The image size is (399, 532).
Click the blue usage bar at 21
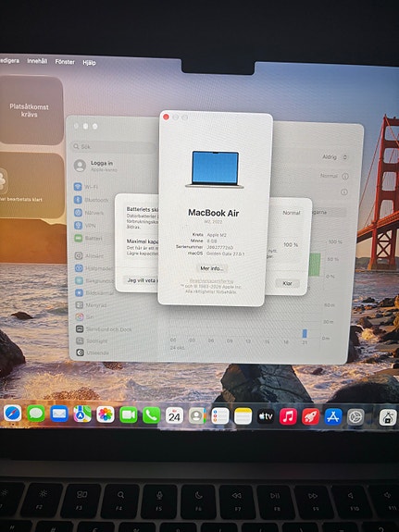pyautogui.click(x=305, y=333)
